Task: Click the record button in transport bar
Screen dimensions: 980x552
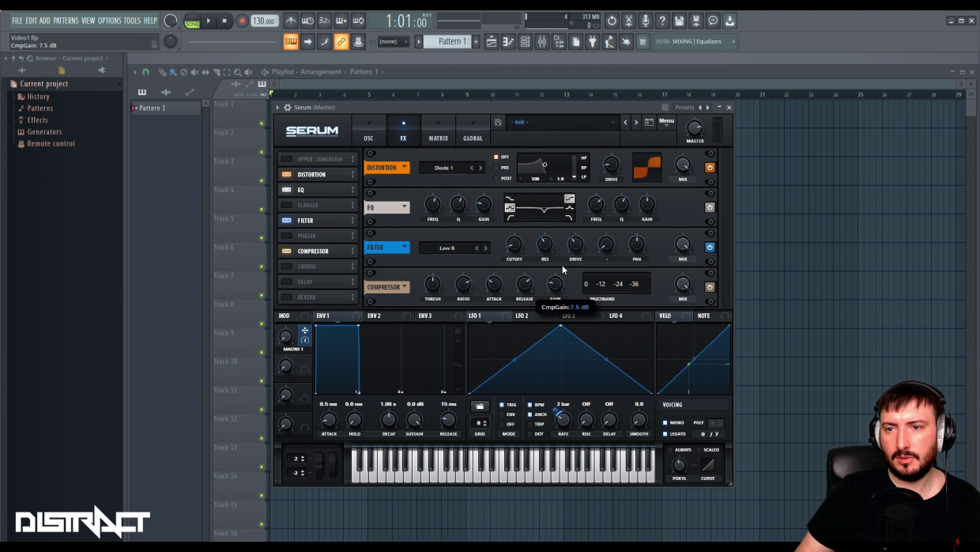Action: tap(242, 21)
